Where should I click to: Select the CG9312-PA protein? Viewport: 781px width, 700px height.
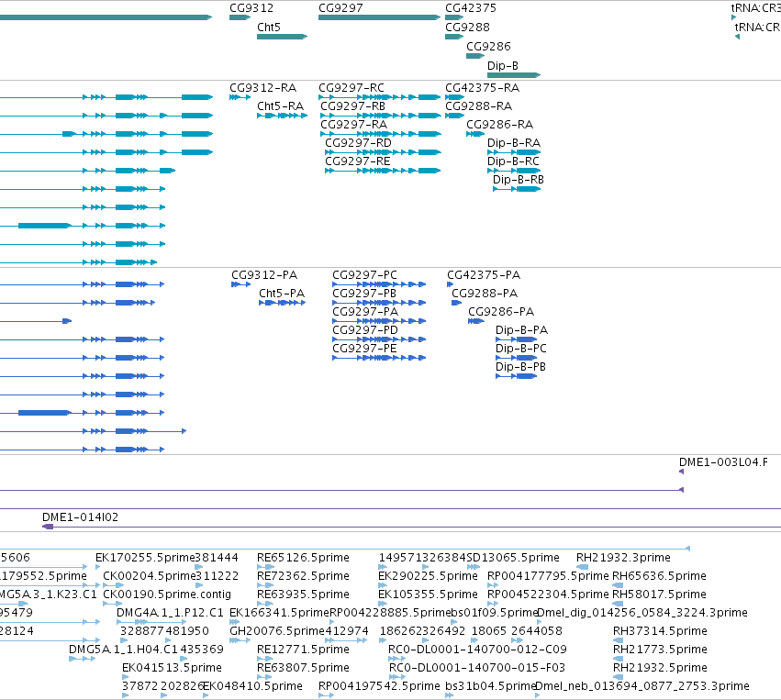(x=240, y=284)
